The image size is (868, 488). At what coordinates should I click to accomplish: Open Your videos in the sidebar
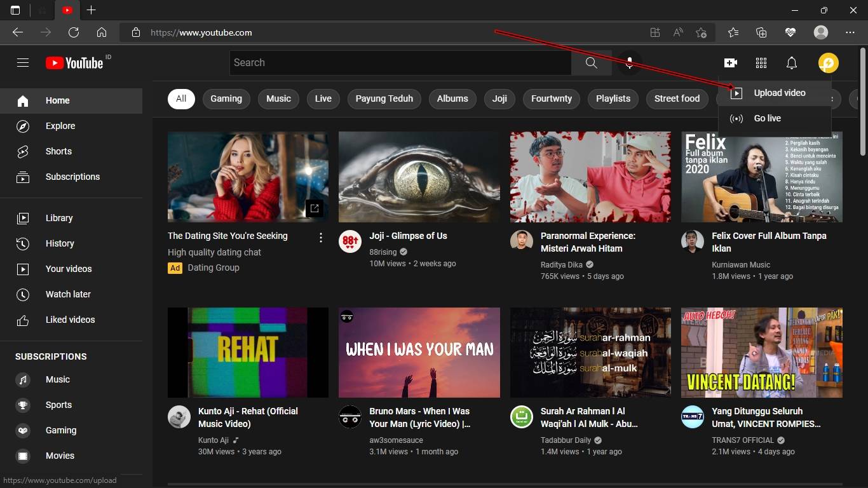click(71, 269)
